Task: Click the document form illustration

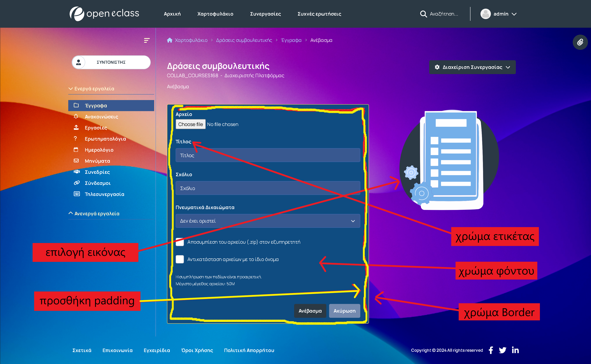Action: pyautogui.click(x=449, y=160)
